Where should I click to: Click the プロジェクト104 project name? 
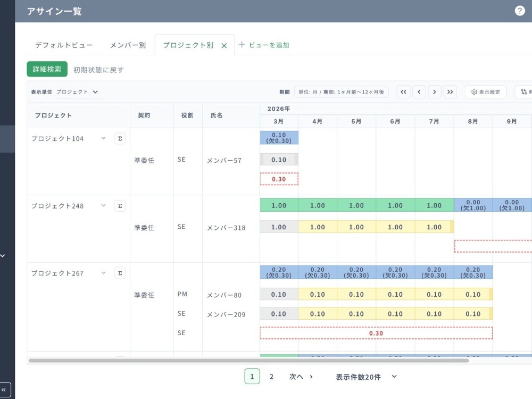[x=57, y=138]
